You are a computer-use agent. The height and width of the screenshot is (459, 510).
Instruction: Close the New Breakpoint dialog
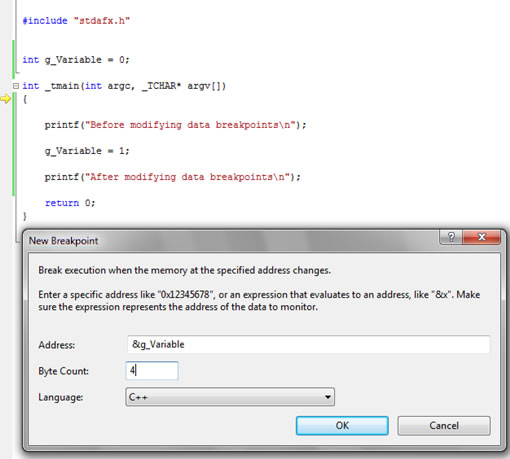click(x=481, y=237)
